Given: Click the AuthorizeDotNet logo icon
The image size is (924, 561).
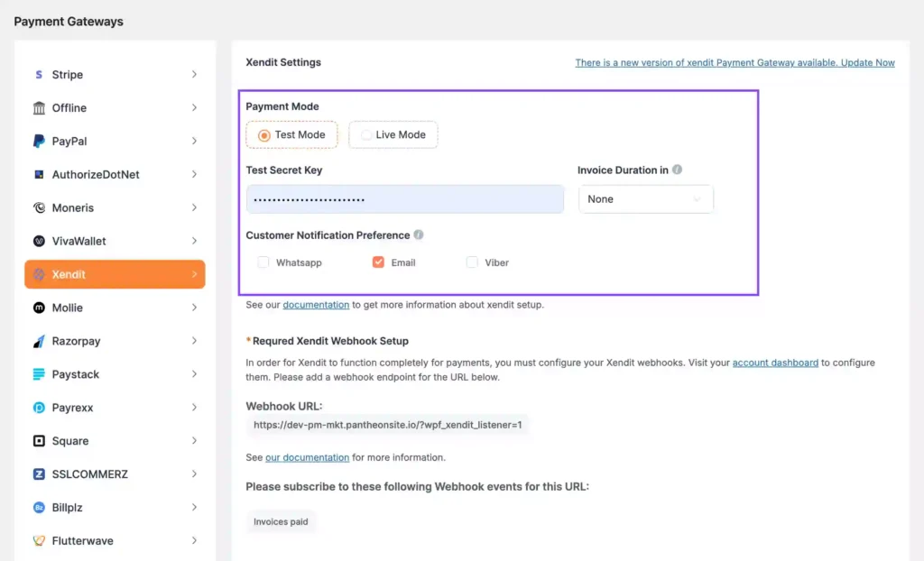Looking at the screenshot, I should 39,174.
